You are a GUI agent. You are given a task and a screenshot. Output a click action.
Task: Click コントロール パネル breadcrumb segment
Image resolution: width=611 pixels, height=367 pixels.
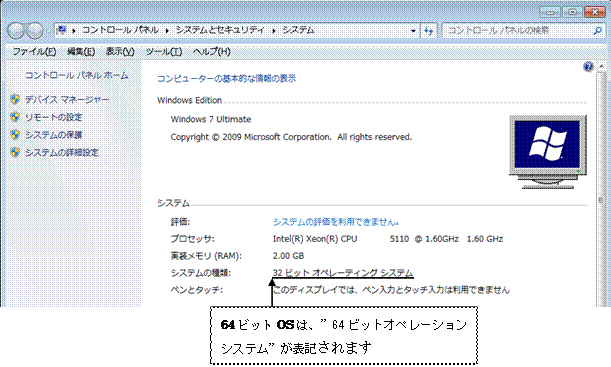120,30
